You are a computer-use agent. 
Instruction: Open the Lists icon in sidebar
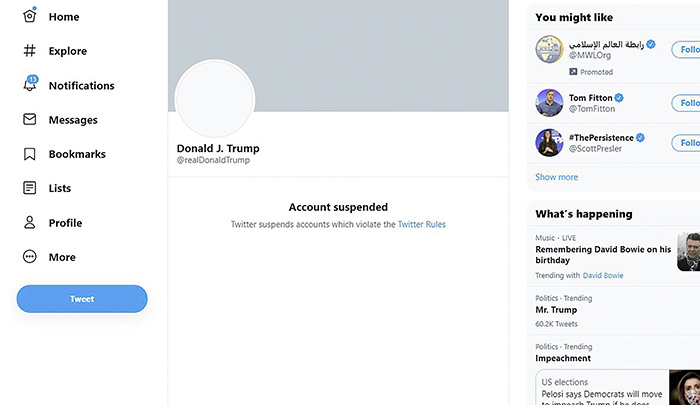point(29,188)
